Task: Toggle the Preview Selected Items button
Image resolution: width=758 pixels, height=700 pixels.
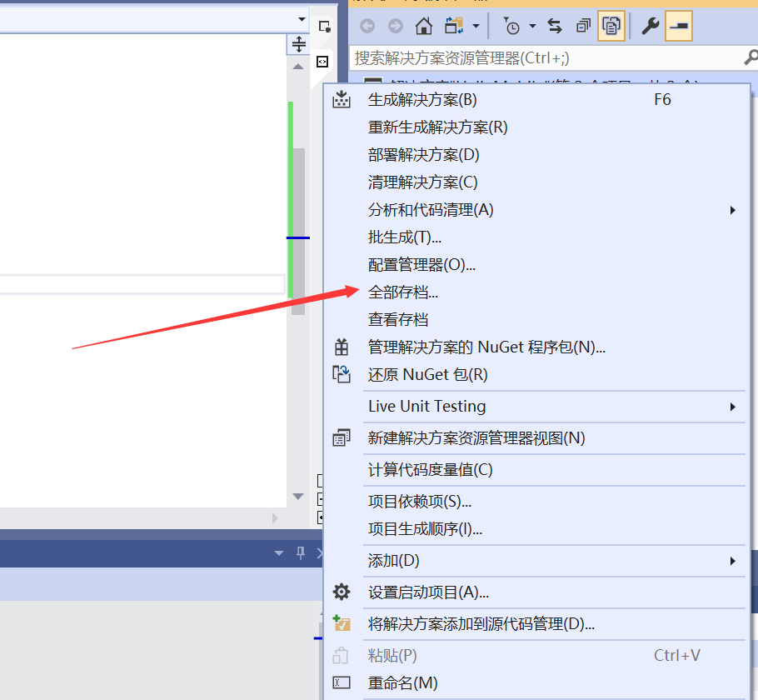Action: (679, 26)
